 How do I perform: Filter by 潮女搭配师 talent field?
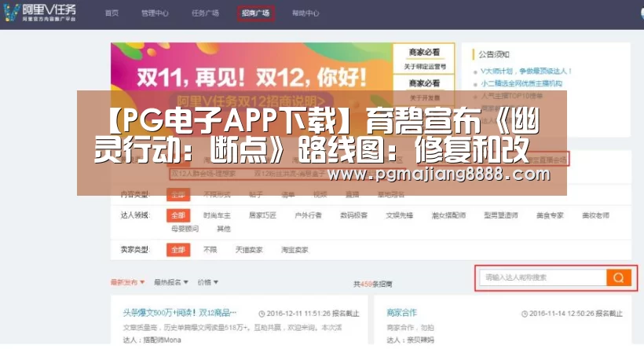(448, 215)
